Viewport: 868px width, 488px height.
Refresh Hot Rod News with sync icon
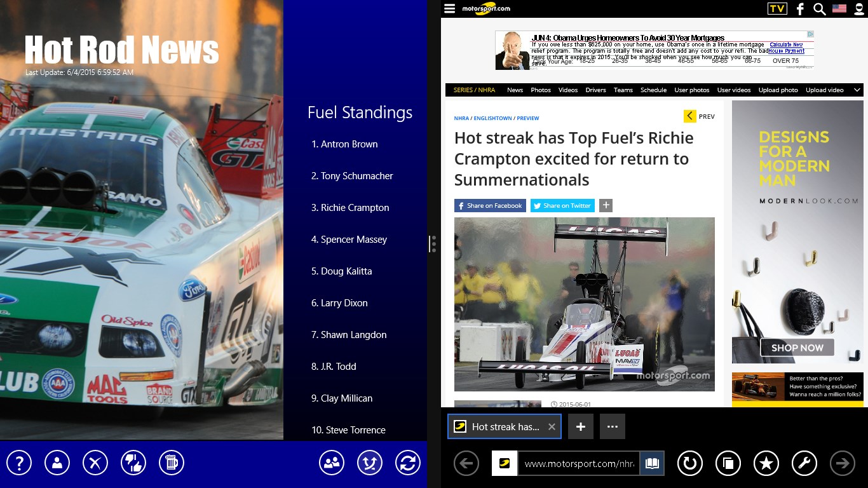(408, 463)
